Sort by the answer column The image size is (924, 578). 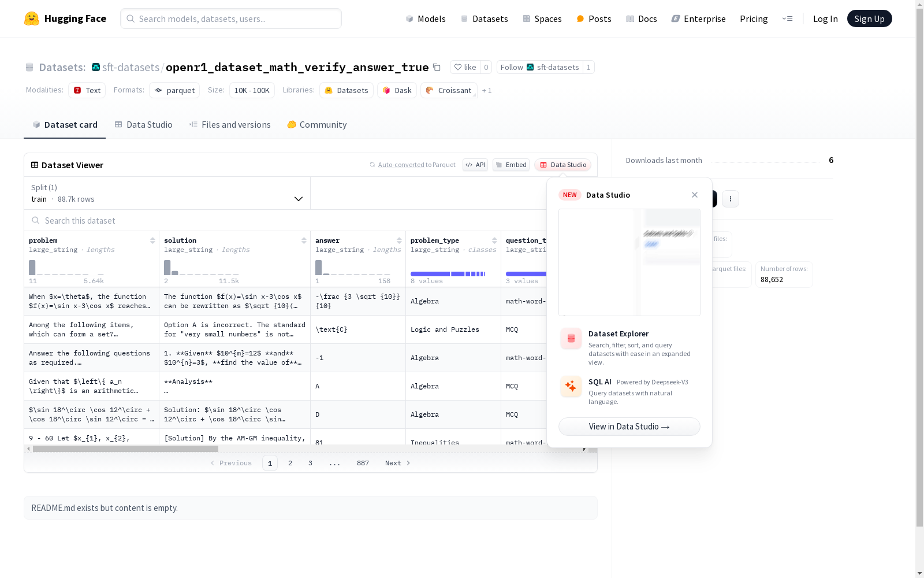coord(399,240)
